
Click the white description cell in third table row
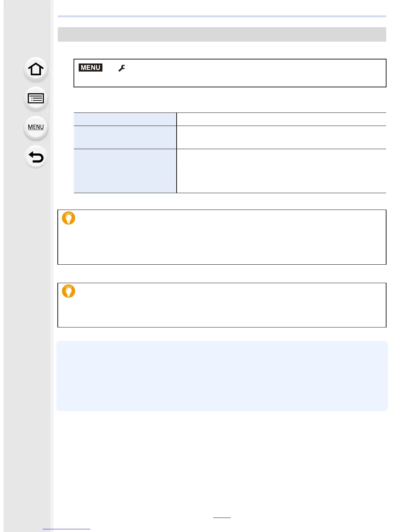(x=281, y=171)
